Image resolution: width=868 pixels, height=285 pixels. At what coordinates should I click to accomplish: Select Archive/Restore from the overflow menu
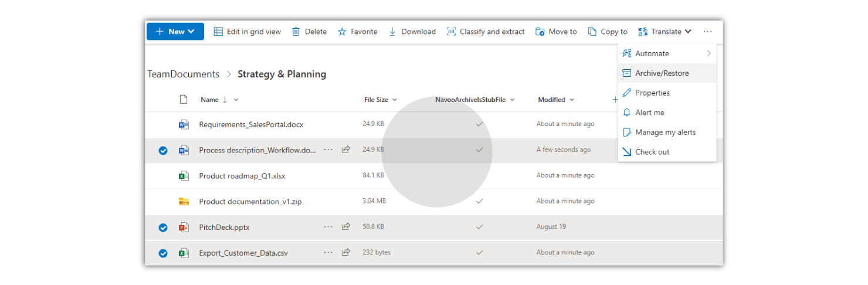662,73
